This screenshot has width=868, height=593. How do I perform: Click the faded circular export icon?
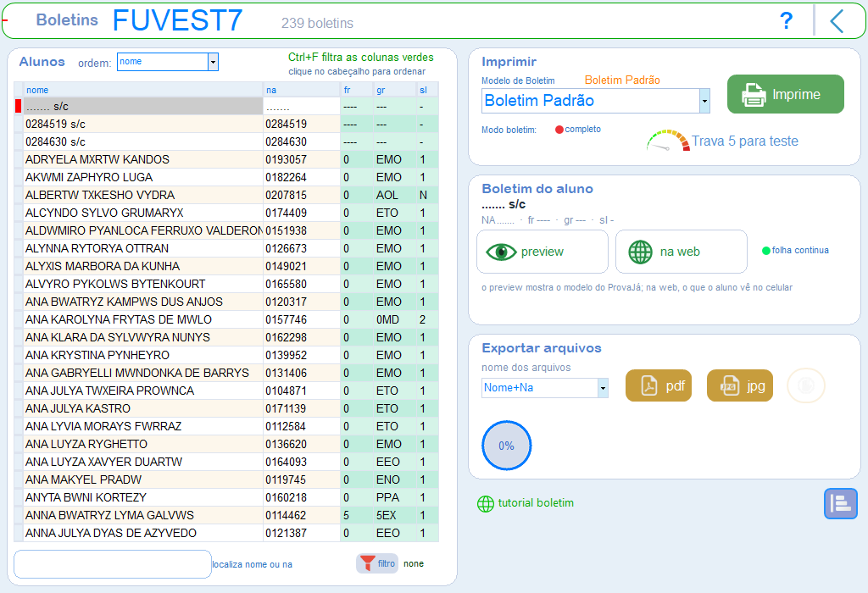coord(806,385)
